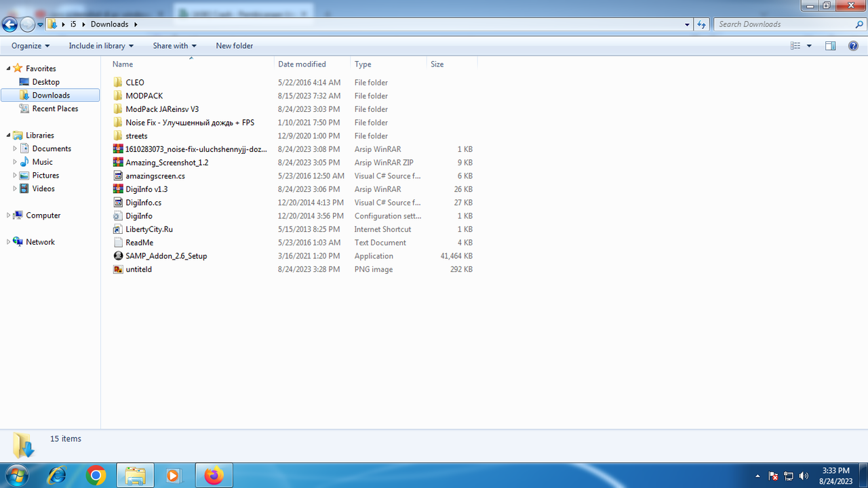868x488 pixels.
Task: Click the i5 segment in address bar
Action: (x=73, y=24)
